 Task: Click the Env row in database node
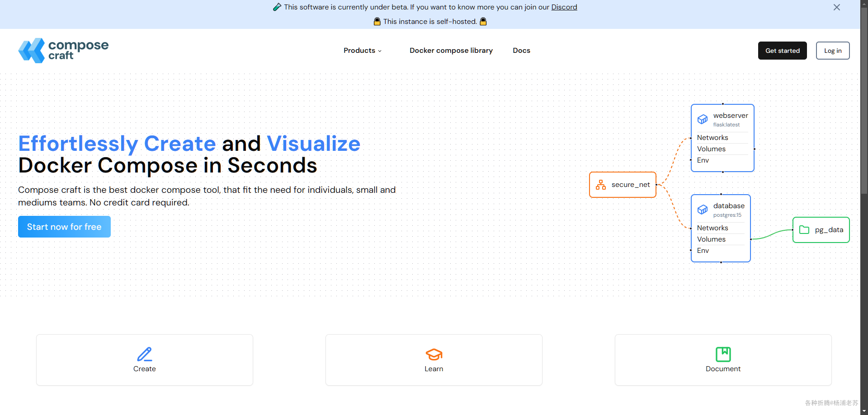point(721,251)
